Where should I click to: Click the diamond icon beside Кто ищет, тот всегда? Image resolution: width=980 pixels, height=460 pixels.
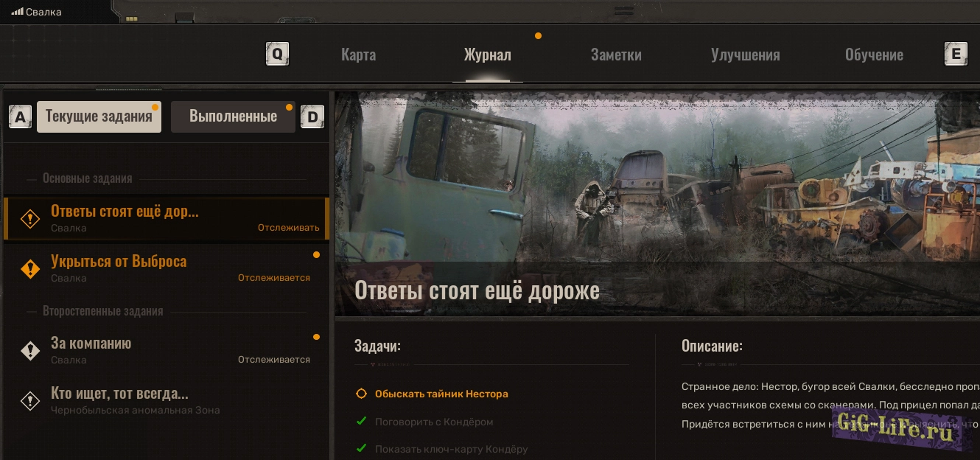29,400
